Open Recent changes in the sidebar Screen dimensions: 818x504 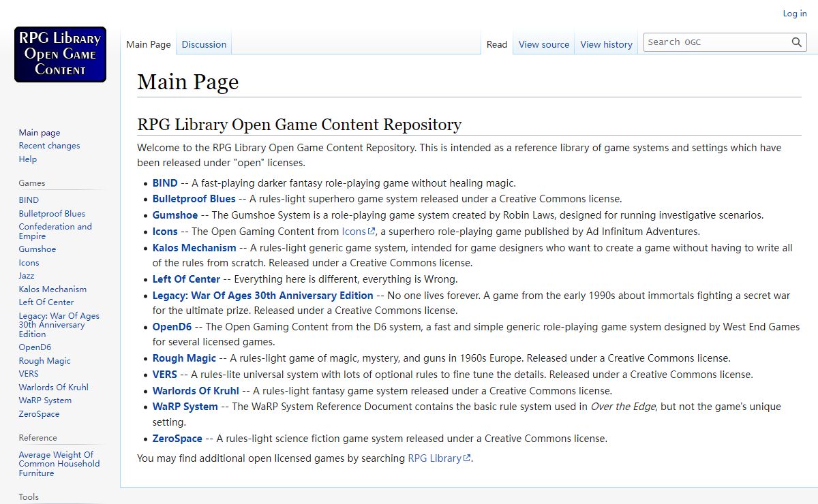click(49, 146)
